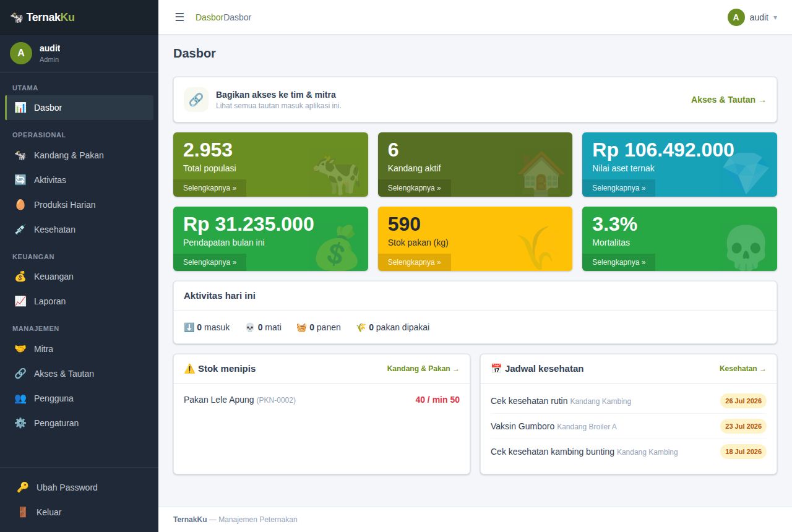Click the 0 mati activity counter
This screenshot has height=532, width=792.
pos(263,327)
